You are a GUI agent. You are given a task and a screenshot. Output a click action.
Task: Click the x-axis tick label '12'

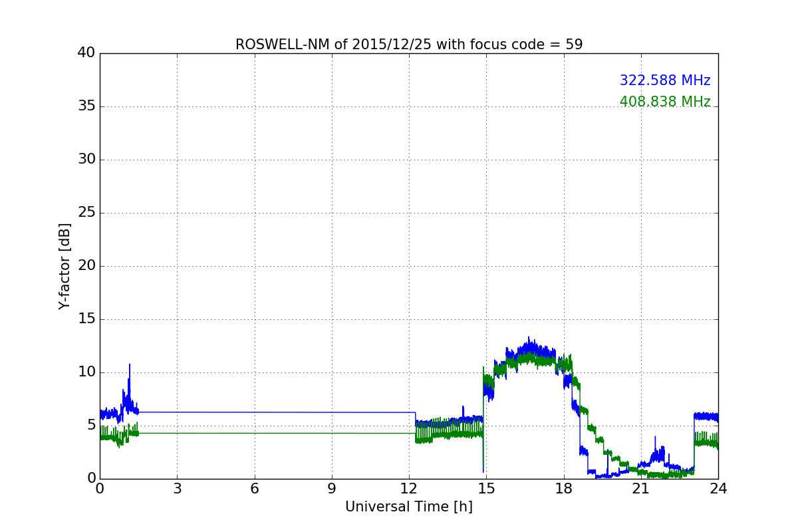[x=409, y=488]
